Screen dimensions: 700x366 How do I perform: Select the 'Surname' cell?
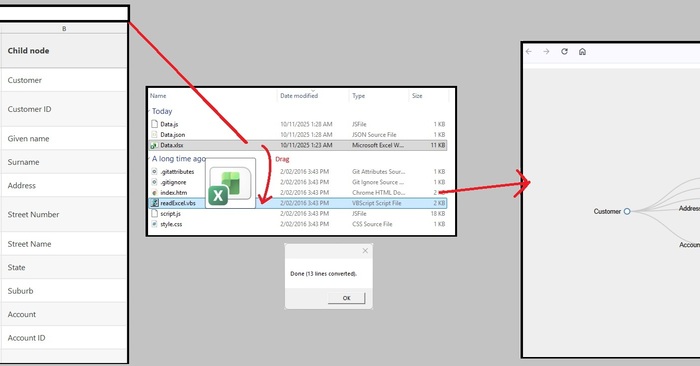point(64,162)
